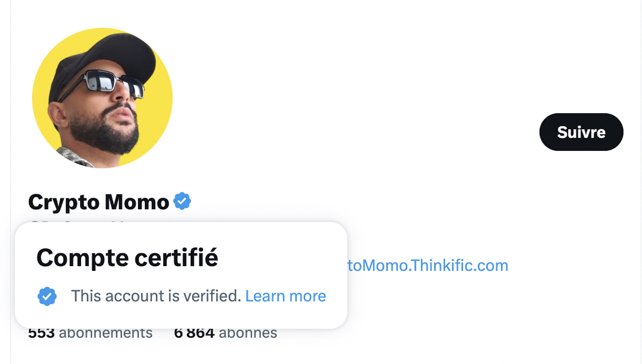Click the blue verified badge beside Crypto Momo
Image resolution: width=642 pixels, height=364 pixels.
182,201
